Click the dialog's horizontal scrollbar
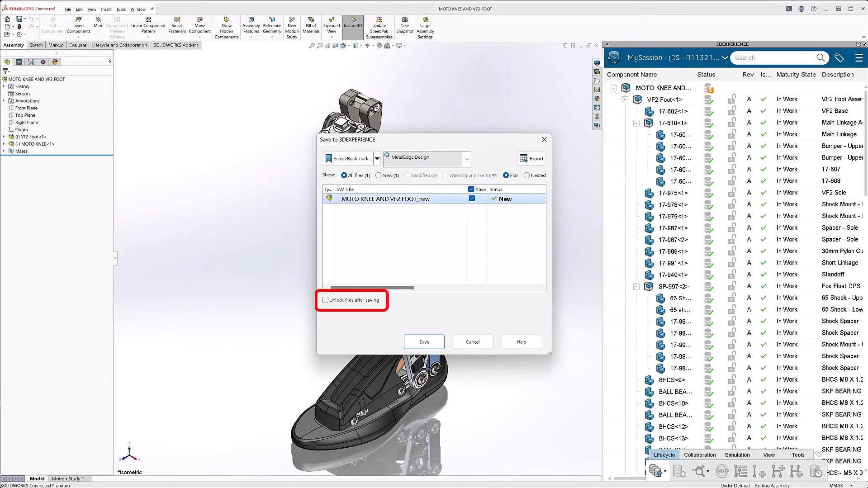This screenshot has width=868, height=488. [372, 288]
